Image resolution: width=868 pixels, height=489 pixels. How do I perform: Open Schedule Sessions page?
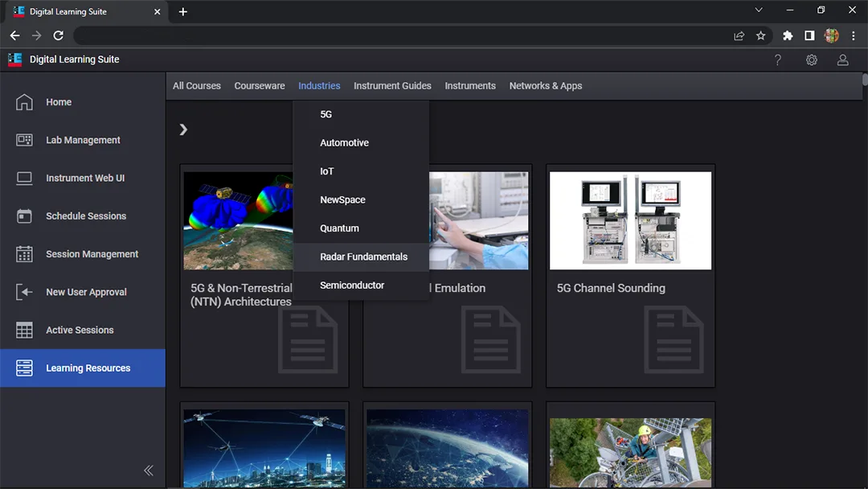pos(83,216)
